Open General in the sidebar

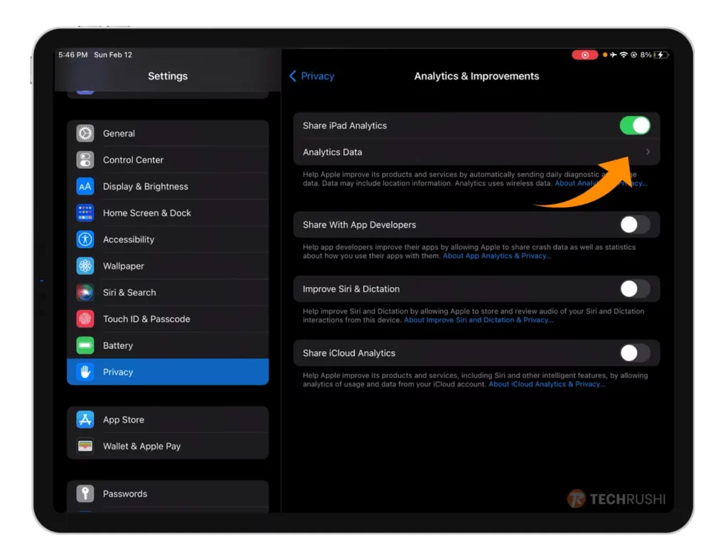168,133
